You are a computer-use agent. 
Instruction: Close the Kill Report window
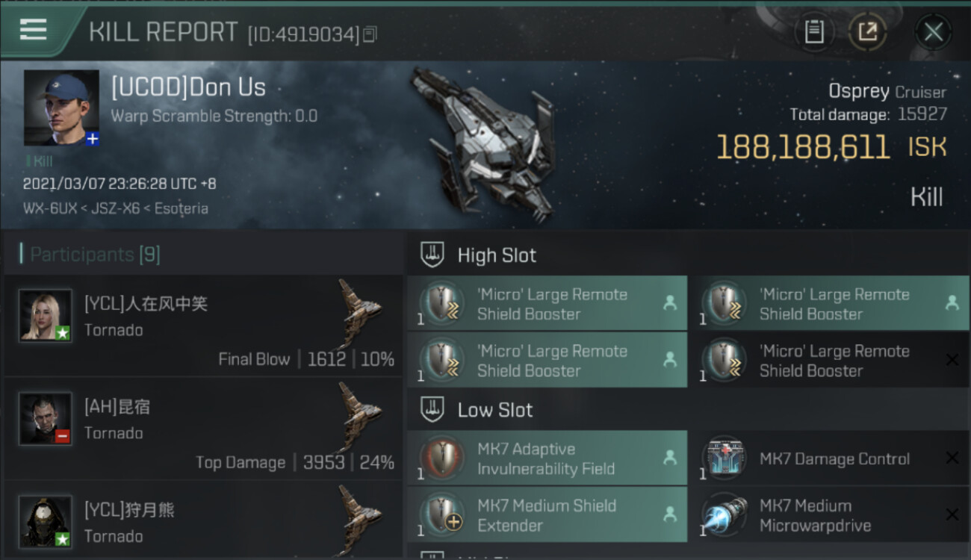[x=933, y=32]
